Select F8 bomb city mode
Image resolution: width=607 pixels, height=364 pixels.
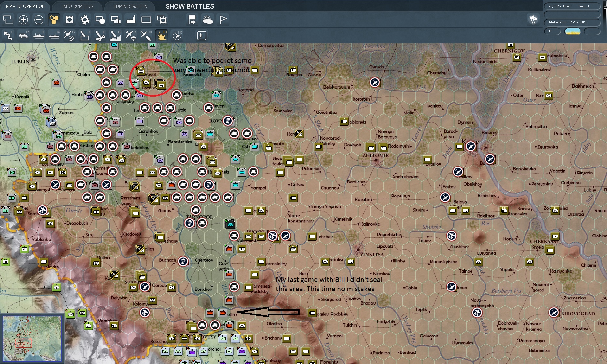115,35
